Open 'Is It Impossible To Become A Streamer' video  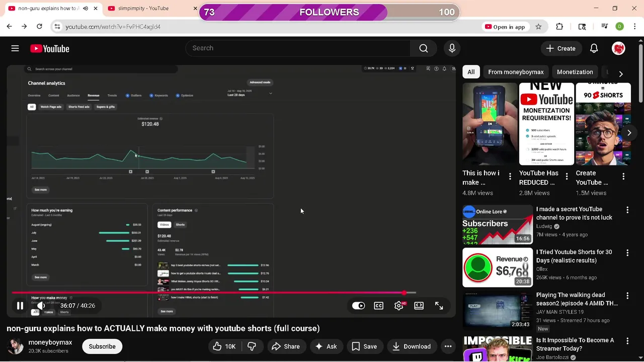click(575, 344)
